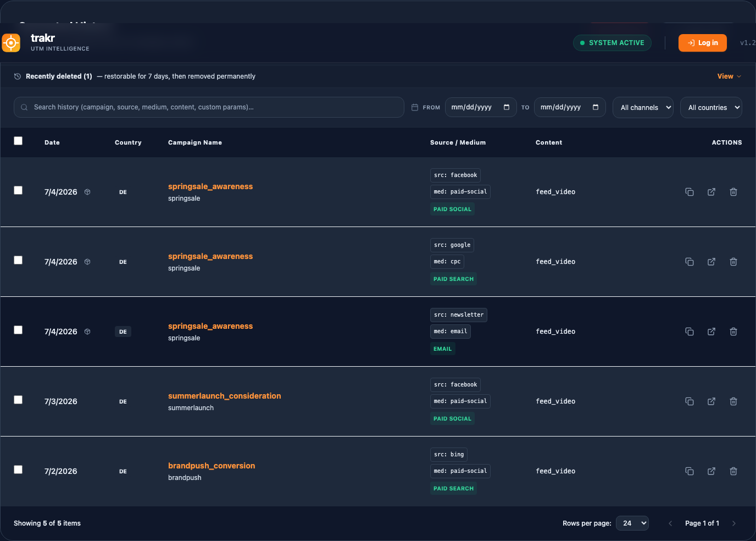This screenshot has height=541, width=756.
Task: Click the 'med: cpc' chip
Action: [x=447, y=262]
